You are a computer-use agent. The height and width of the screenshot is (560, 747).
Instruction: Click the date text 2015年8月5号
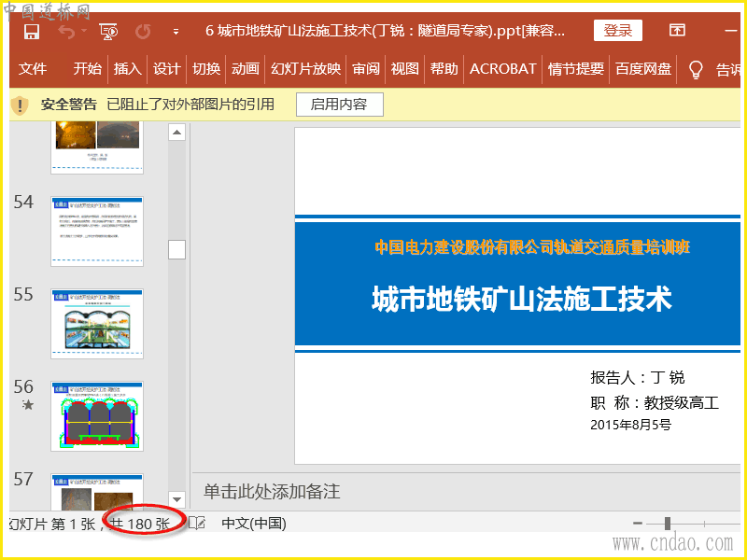point(631,425)
